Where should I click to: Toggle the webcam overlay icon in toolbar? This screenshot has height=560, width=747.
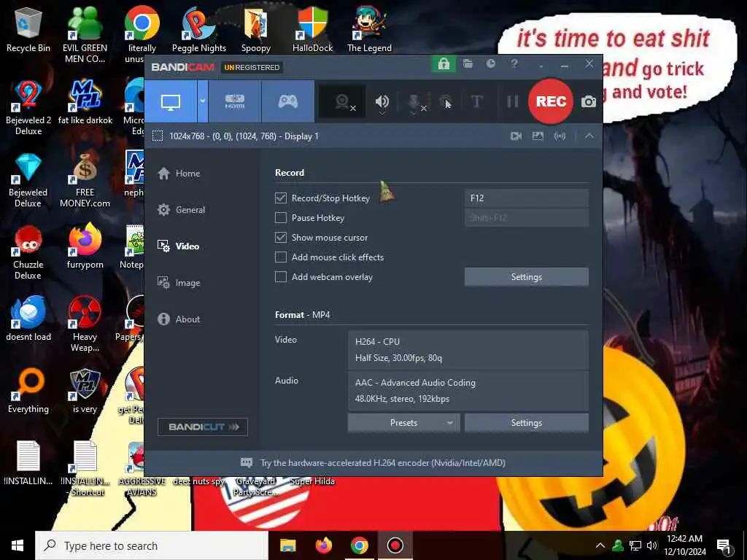coord(343,101)
